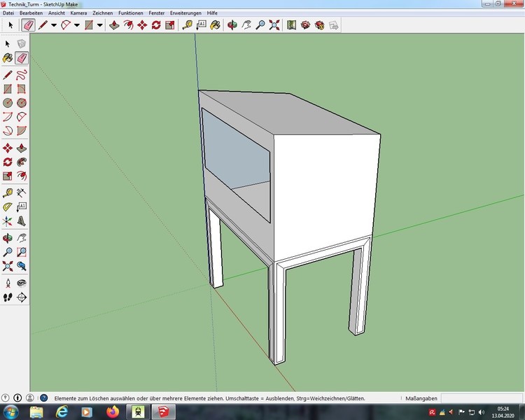Click the greyed-out Extension Manager icon

coord(333,25)
